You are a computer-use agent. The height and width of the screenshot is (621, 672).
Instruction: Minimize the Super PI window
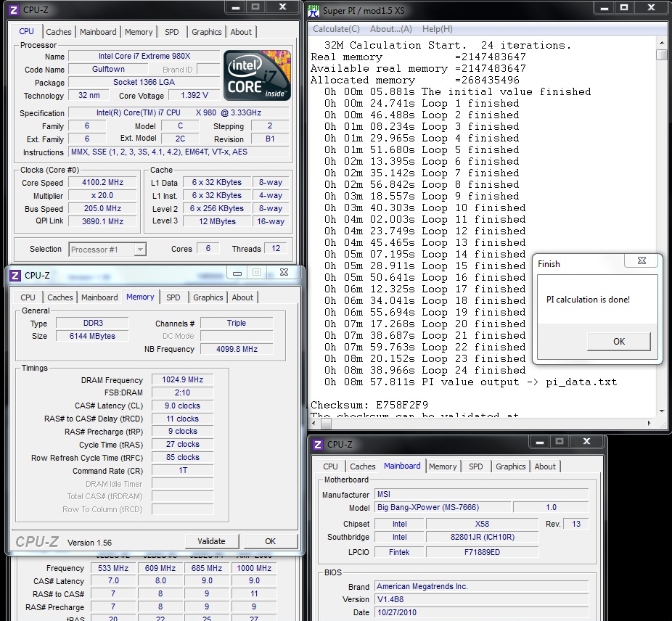click(605, 8)
